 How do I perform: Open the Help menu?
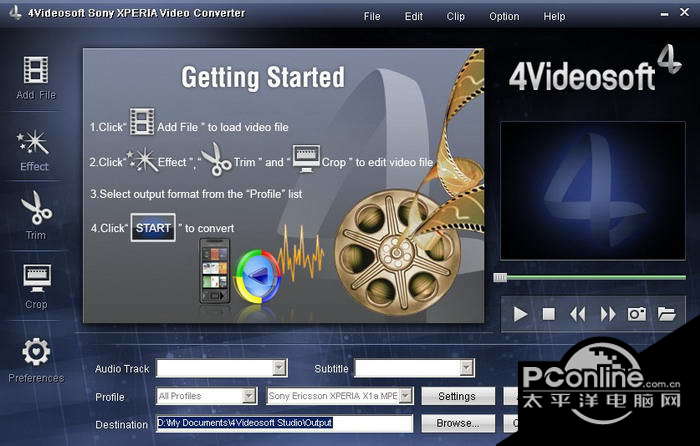554,17
